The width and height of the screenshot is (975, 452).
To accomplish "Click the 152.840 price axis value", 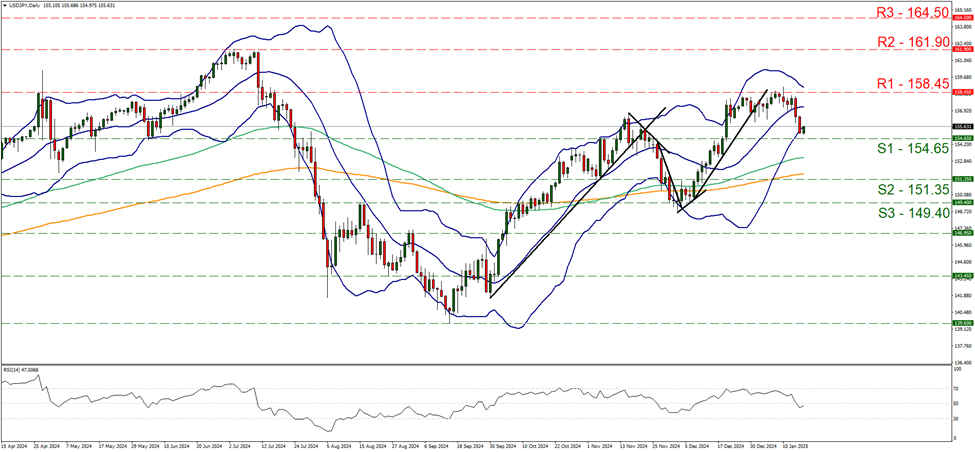I will (962, 160).
